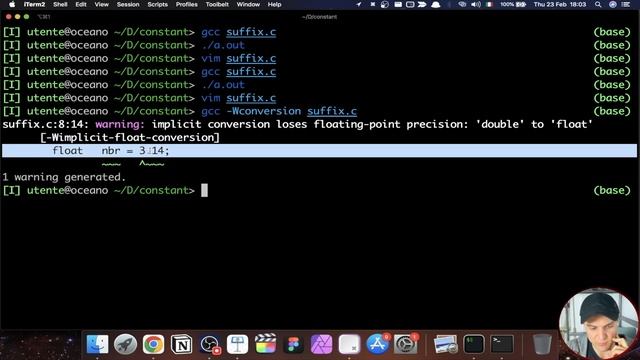Open the iTerm2 application menu

34,4
